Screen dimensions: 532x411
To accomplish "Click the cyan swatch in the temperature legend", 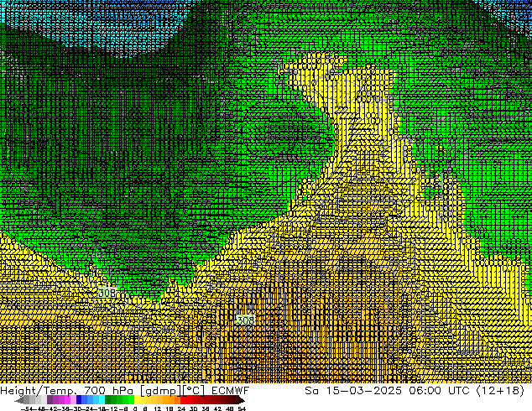I will tap(102, 400).
